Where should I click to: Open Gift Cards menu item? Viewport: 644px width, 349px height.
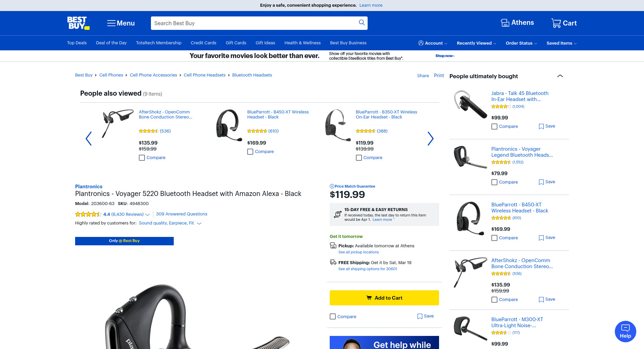tap(236, 43)
